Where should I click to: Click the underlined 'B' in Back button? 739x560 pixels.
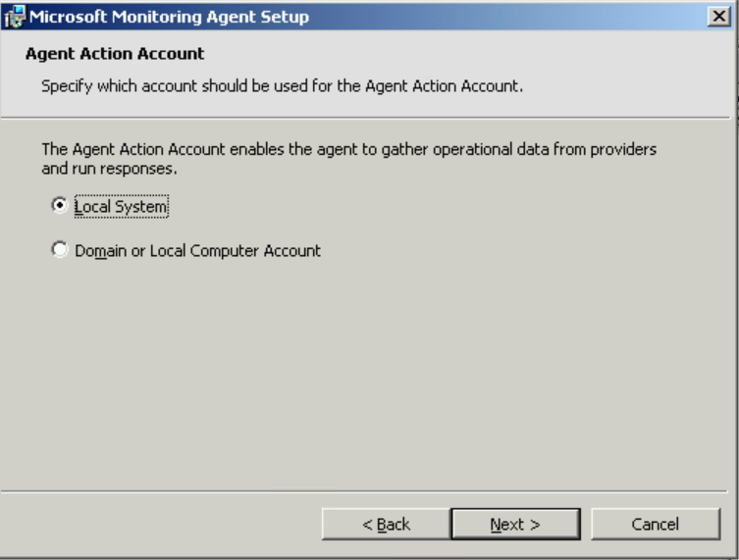(x=383, y=525)
